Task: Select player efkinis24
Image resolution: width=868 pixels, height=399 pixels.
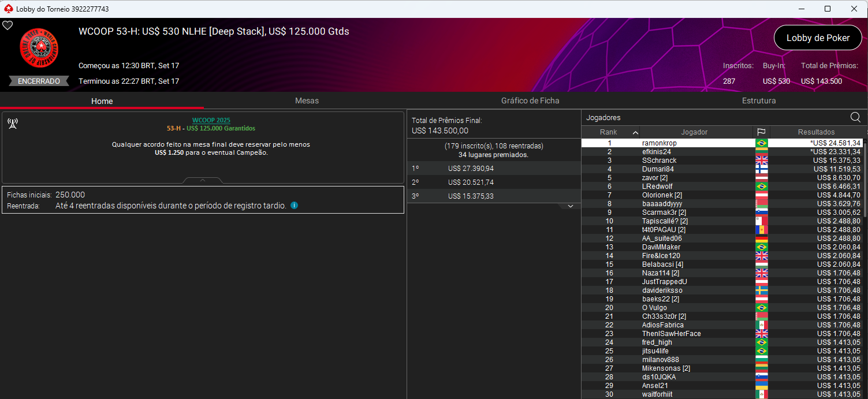Action: 656,151
